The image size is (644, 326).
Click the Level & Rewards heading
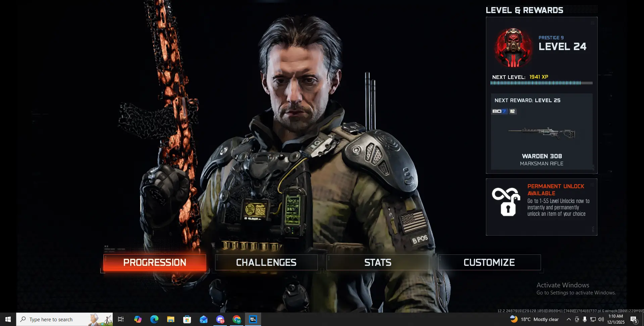524,10
